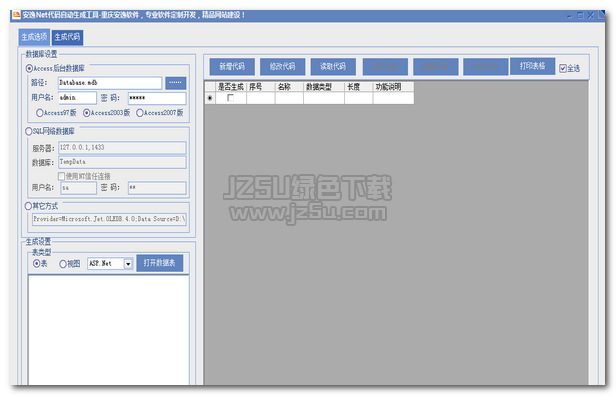Click the 读取代码 button
Viewport: 616px width, 396px height.
(333, 66)
